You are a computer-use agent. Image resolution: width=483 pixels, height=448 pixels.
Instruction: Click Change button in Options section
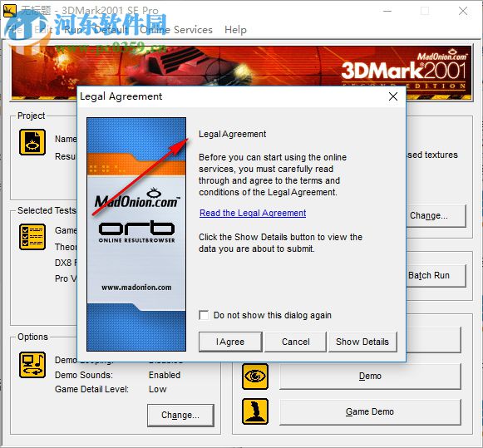pos(180,416)
